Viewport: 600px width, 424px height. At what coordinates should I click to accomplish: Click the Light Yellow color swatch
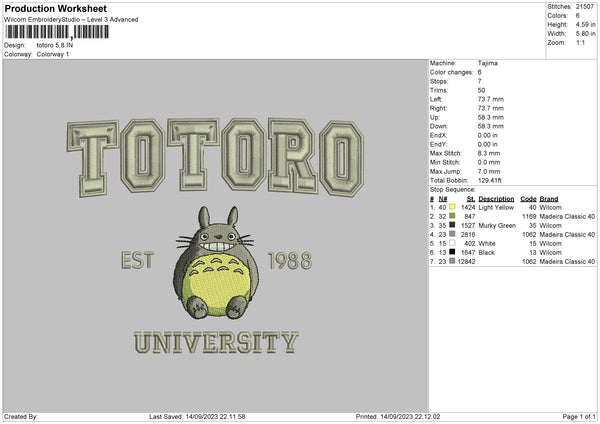(452, 207)
